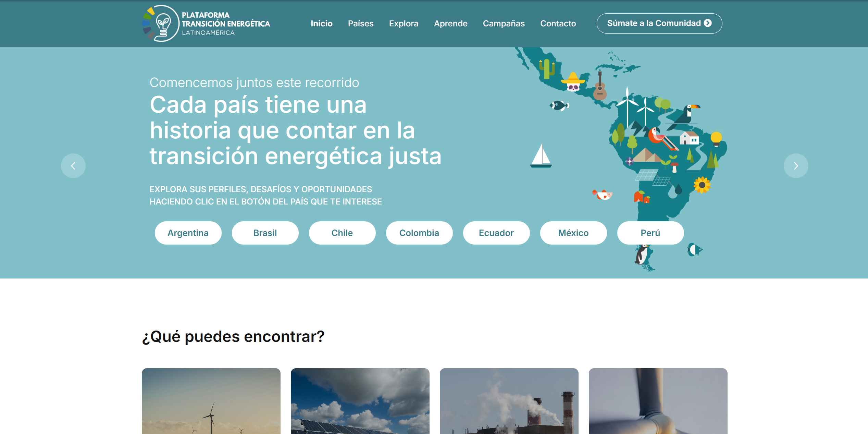868x434 pixels.
Task: Advance to next carousel slide arrow
Action: 796,166
